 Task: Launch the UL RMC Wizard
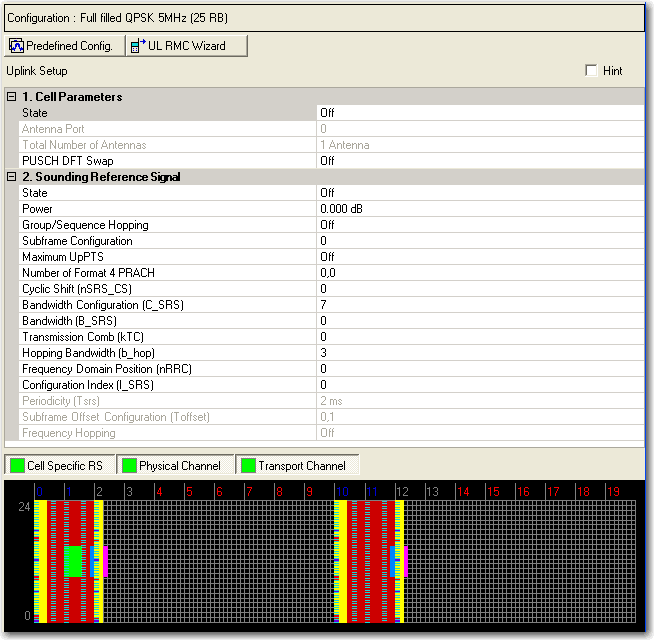(x=186, y=46)
